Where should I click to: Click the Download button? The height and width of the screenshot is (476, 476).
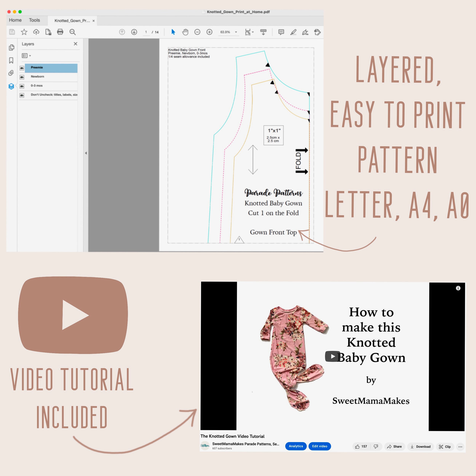421,446
